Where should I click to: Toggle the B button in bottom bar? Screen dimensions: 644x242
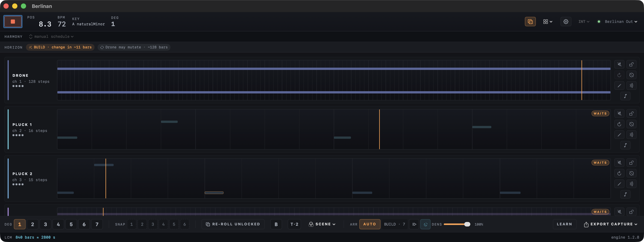coord(276,224)
